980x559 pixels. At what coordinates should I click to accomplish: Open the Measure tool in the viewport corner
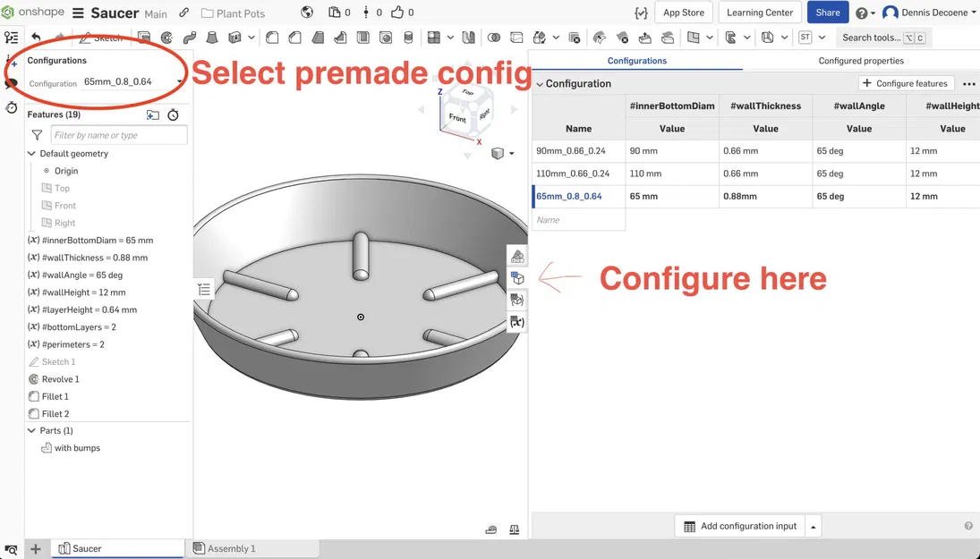491,529
